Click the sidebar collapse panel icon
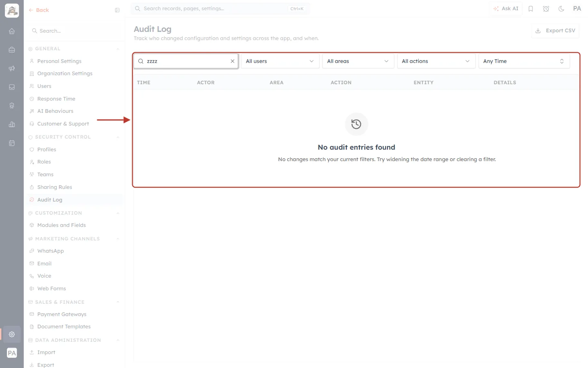588x368 pixels. click(117, 10)
